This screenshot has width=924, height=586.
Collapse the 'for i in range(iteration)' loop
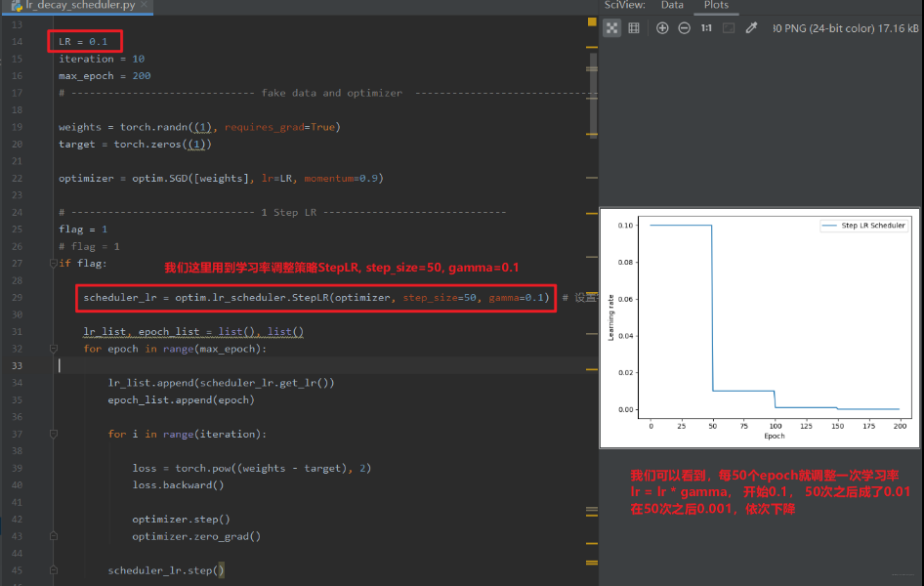[53, 434]
